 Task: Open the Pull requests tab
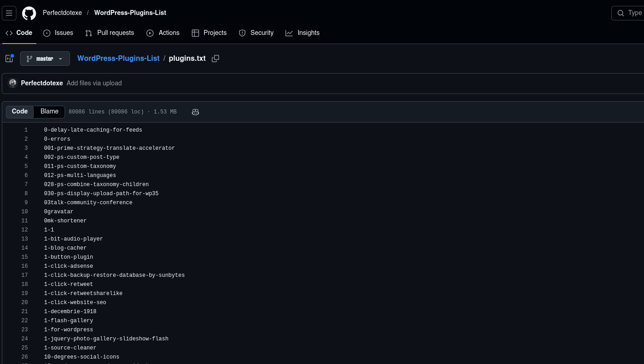click(x=110, y=33)
